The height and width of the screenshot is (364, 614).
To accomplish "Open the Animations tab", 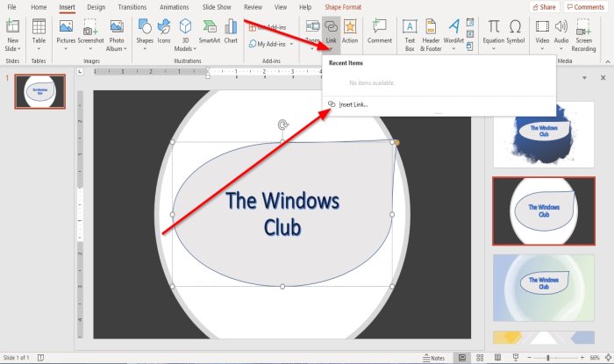I will pos(174,7).
